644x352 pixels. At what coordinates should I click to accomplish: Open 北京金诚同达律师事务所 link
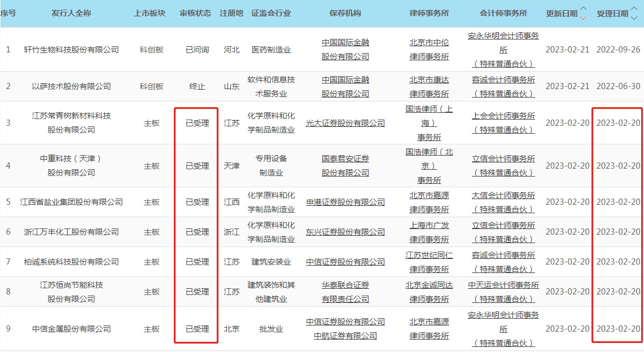(429, 292)
